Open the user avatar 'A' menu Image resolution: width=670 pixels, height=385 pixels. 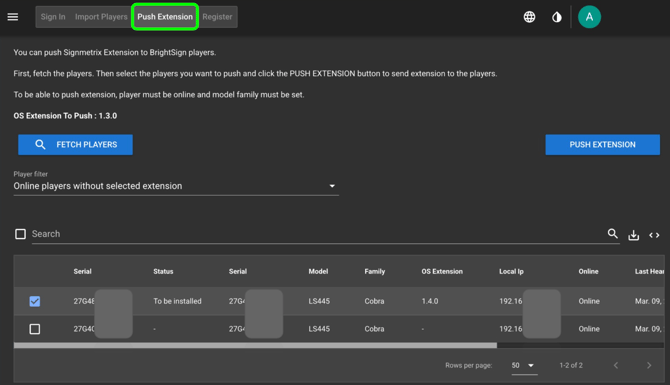coord(589,17)
